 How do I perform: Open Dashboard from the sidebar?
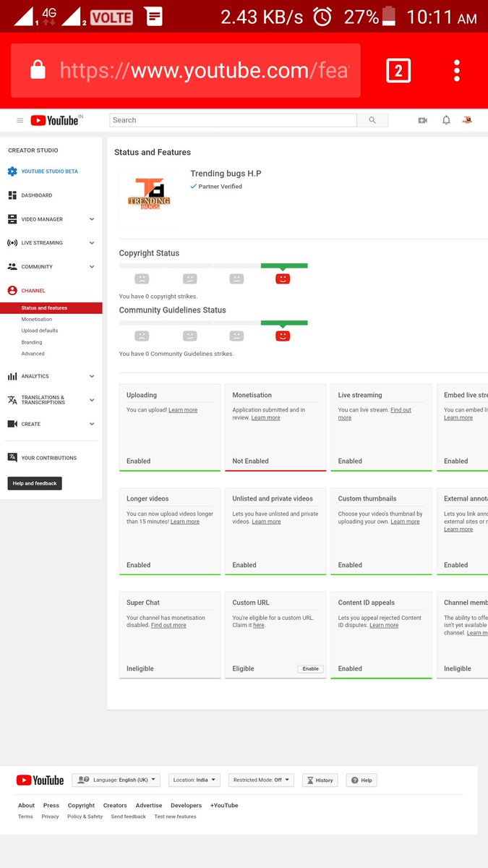pos(37,195)
